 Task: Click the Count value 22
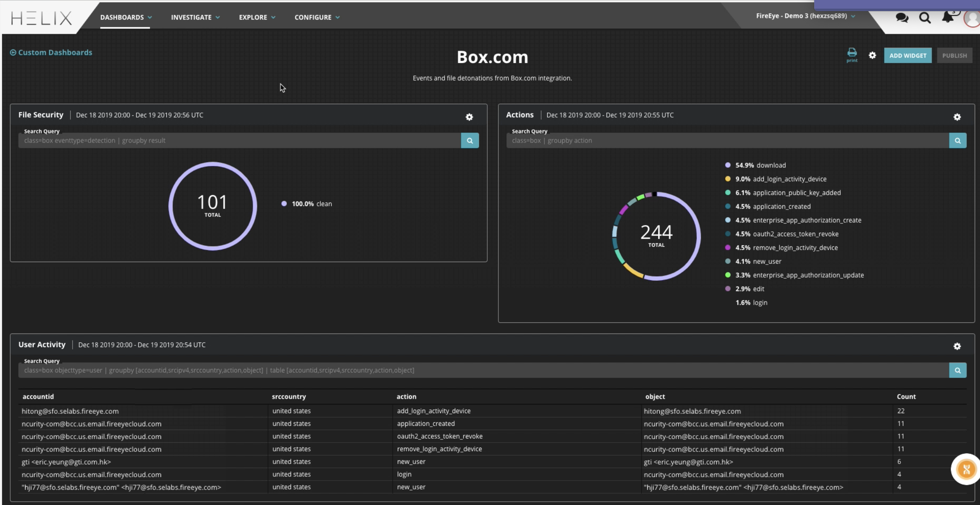coord(900,411)
